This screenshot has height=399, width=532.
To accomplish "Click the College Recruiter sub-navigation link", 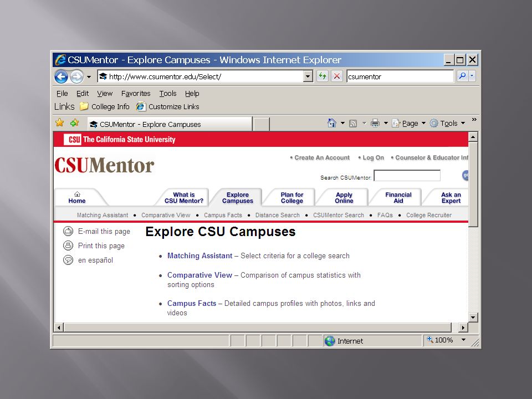I will 429,215.
